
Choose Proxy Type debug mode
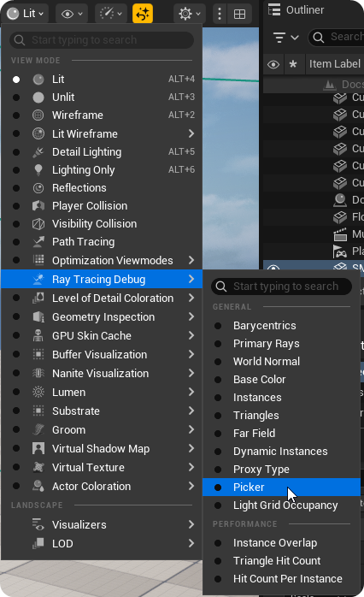tap(281, 469)
